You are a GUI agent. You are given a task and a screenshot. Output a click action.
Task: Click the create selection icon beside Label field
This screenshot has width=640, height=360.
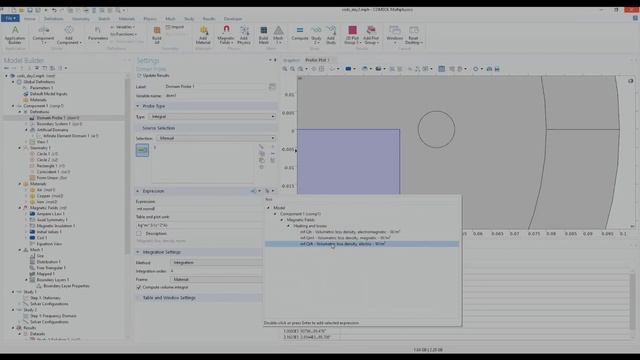(272, 86)
